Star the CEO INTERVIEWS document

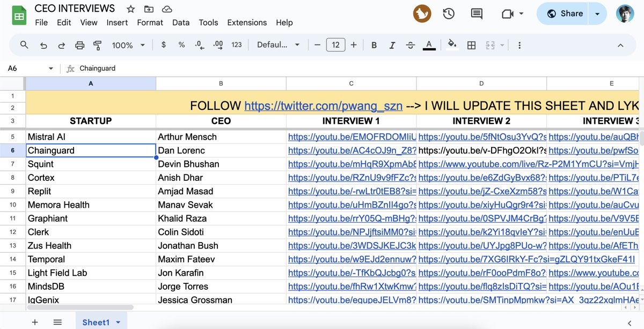point(130,9)
